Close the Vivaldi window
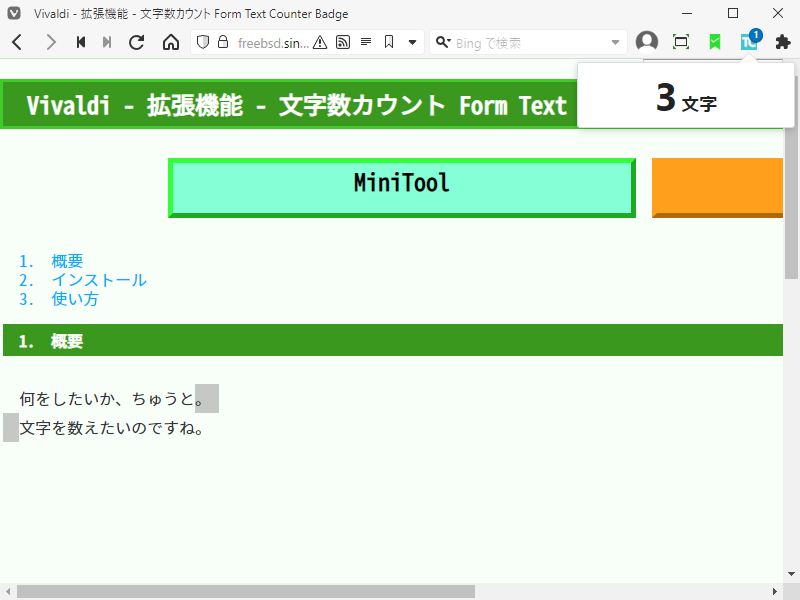800x600 pixels. point(778,13)
